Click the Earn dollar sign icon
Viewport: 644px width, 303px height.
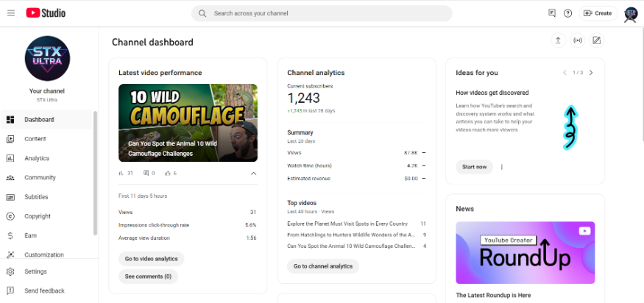(10, 235)
